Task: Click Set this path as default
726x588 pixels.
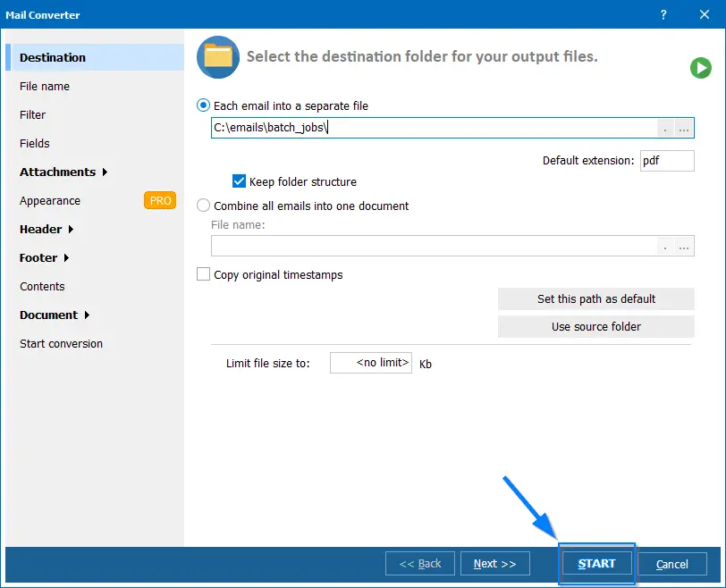Action: [x=595, y=298]
